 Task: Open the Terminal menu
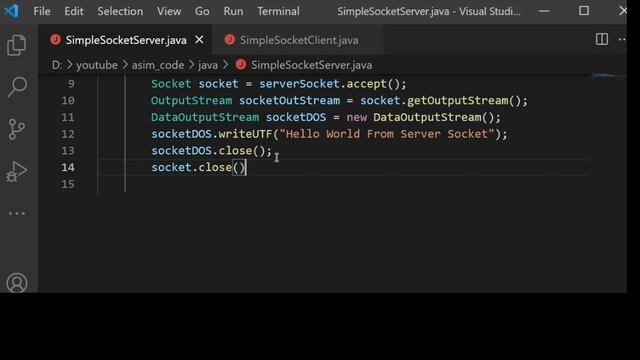click(x=278, y=11)
